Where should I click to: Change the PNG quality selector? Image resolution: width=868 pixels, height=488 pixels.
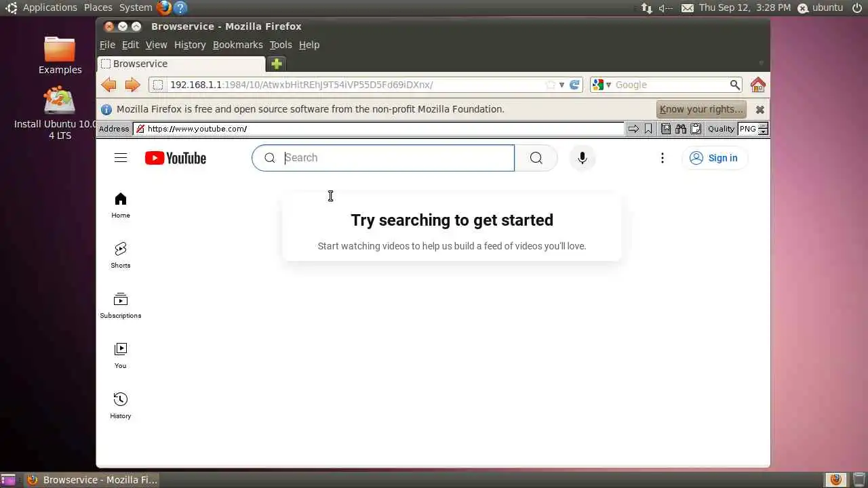tap(753, 129)
